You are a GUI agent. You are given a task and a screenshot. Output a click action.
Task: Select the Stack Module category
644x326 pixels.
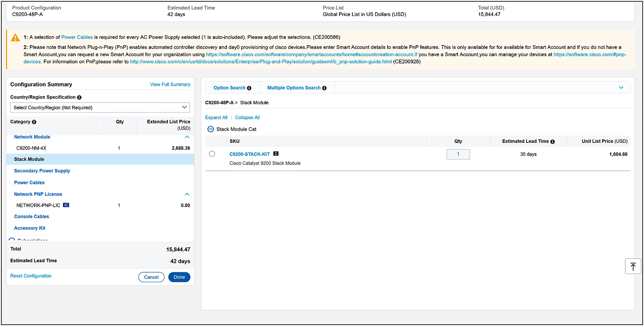click(29, 159)
